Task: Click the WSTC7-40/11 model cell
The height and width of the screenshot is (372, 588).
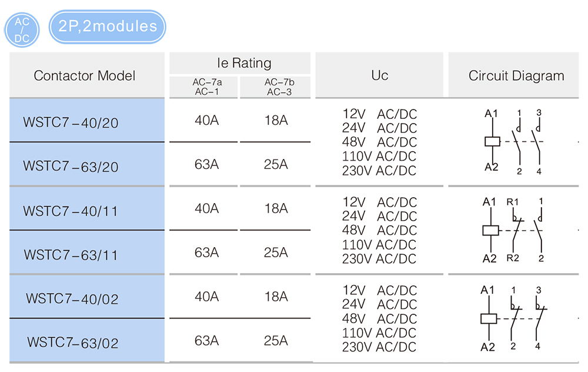Action: [87, 208]
